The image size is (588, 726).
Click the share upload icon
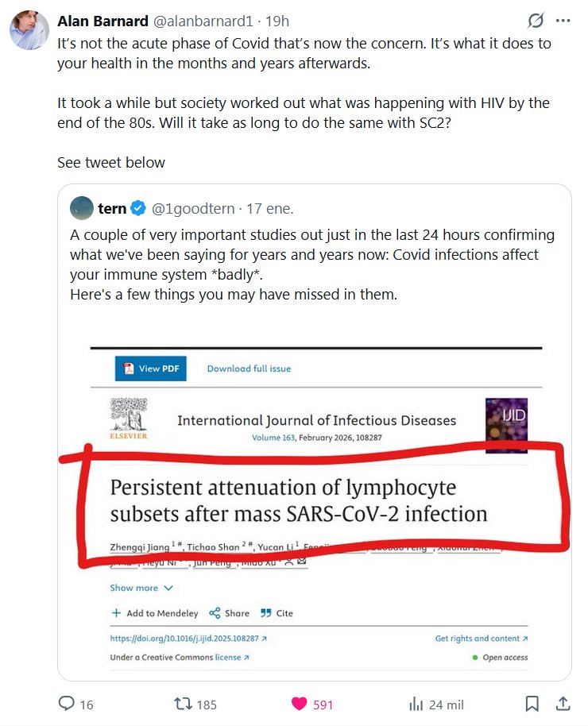pyautogui.click(x=562, y=704)
